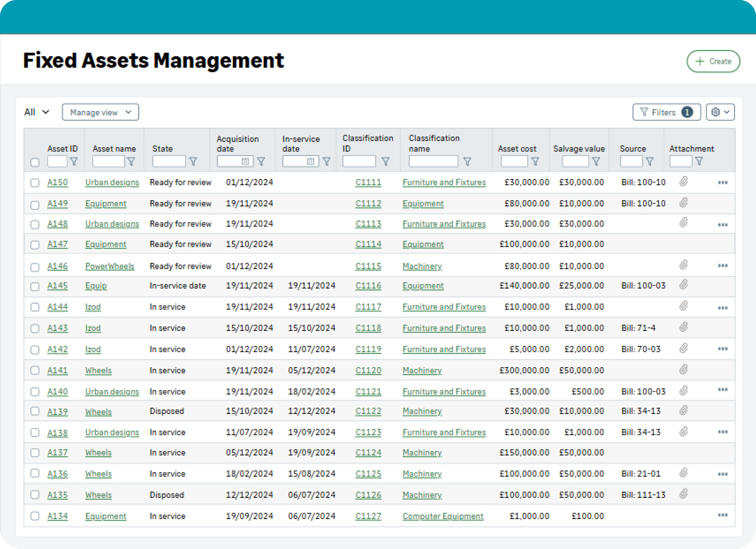The height and width of the screenshot is (549, 756).
Task: Click the Classification name filter input field
Action: [x=433, y=162]
